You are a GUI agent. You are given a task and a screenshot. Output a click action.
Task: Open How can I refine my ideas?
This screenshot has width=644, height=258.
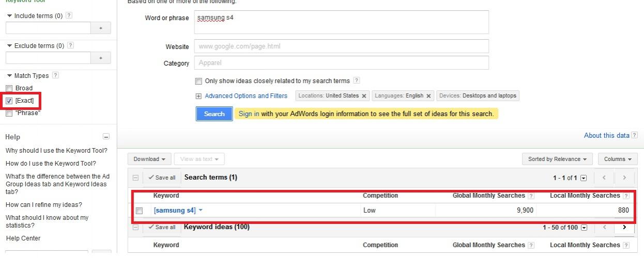[44, 205]
